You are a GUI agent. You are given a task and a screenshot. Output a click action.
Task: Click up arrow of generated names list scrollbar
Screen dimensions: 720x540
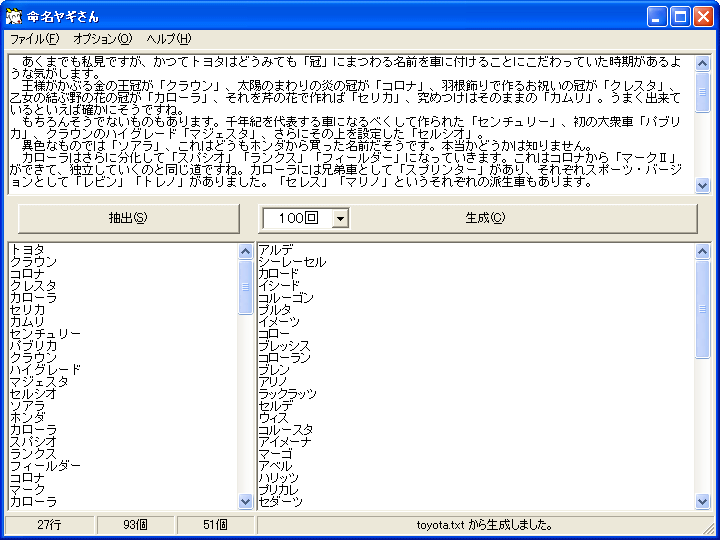click(703, 251)
